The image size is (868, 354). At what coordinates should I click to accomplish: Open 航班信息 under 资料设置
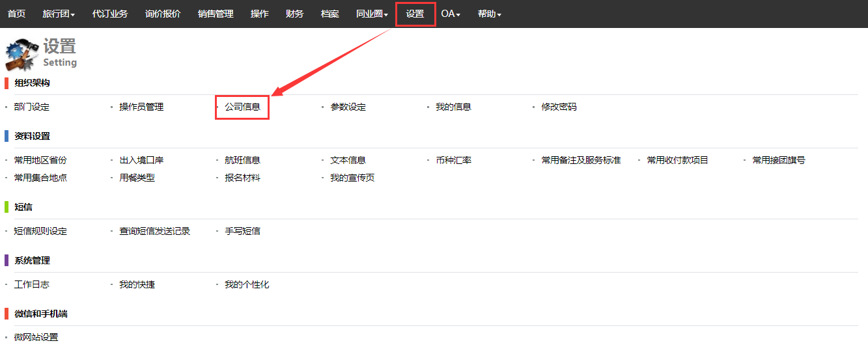pos(242,160)
